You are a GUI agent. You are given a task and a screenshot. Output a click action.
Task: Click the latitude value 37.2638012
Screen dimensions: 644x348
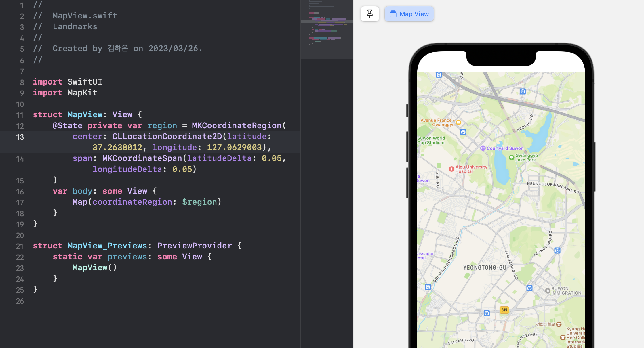point(117,147)
